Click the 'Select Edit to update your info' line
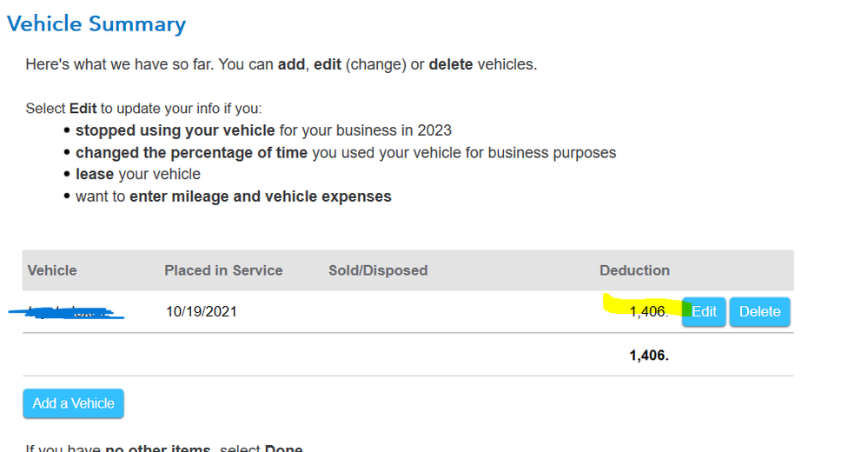868x452 pixels. [x=143, y=109]
